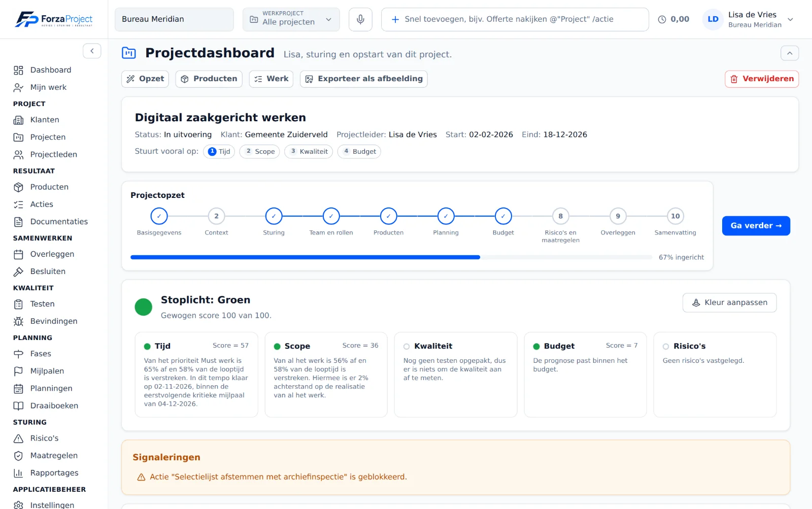Switch to the Opzet tab
This screenshot has height=509, width=812.
tap(145, 79)
